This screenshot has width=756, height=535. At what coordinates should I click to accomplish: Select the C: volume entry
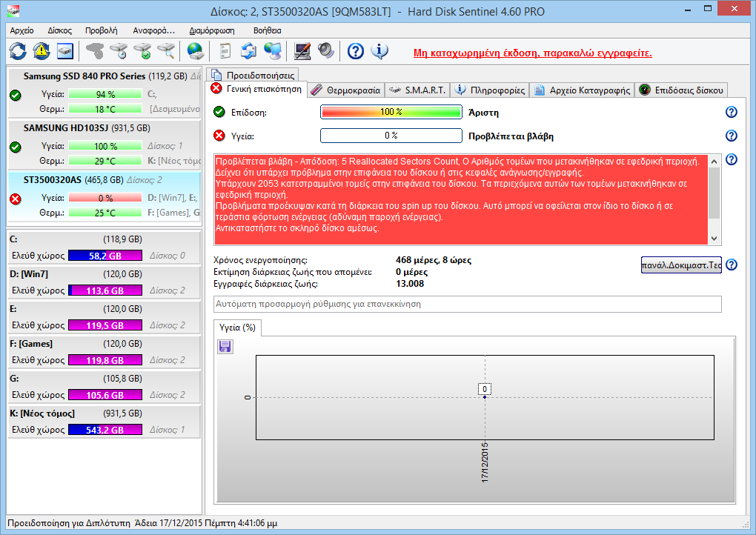[x=105, y=247]
